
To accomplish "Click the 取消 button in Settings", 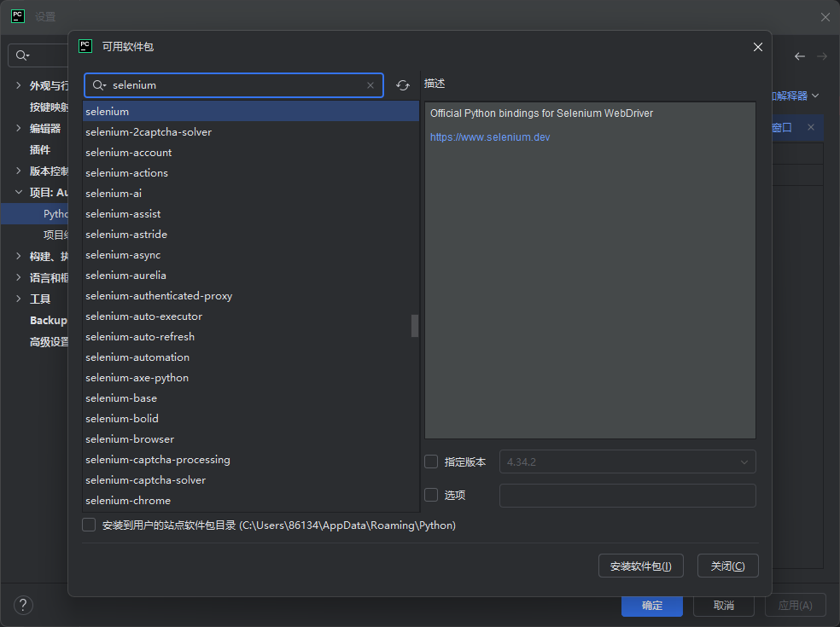I will tap(724, 606).
